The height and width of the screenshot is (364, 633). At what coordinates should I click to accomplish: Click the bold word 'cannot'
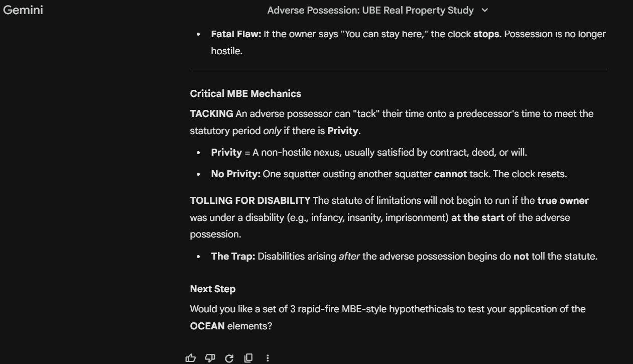450,174
